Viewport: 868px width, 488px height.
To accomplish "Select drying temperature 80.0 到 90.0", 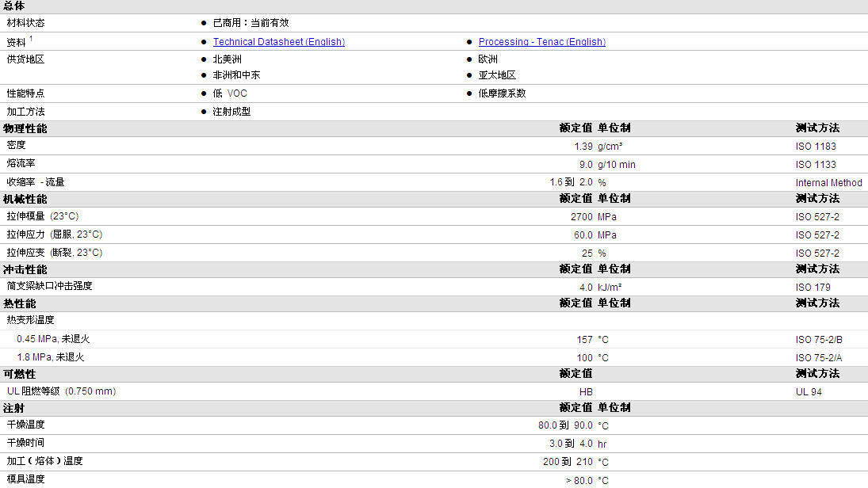I will tap(565, 425).
